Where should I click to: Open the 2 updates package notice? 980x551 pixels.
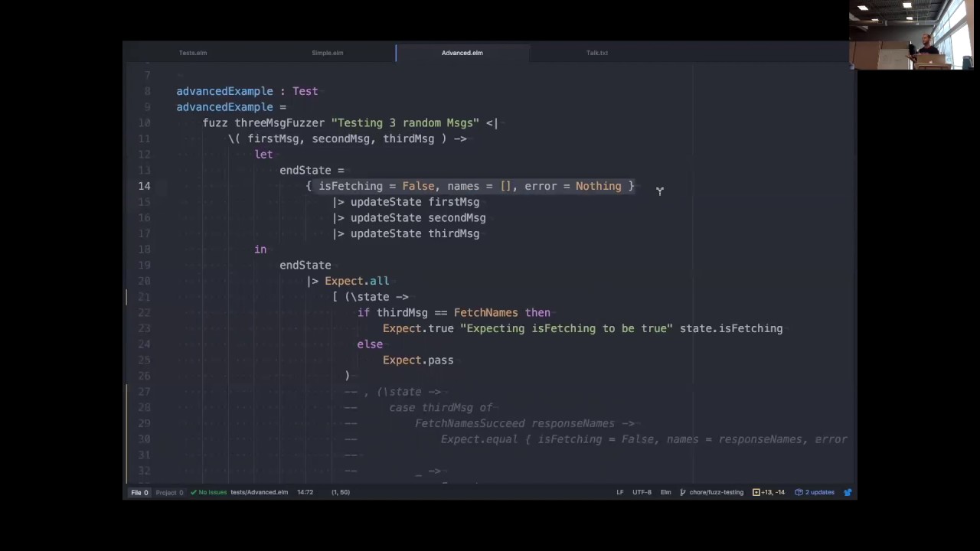click(815, 492)
